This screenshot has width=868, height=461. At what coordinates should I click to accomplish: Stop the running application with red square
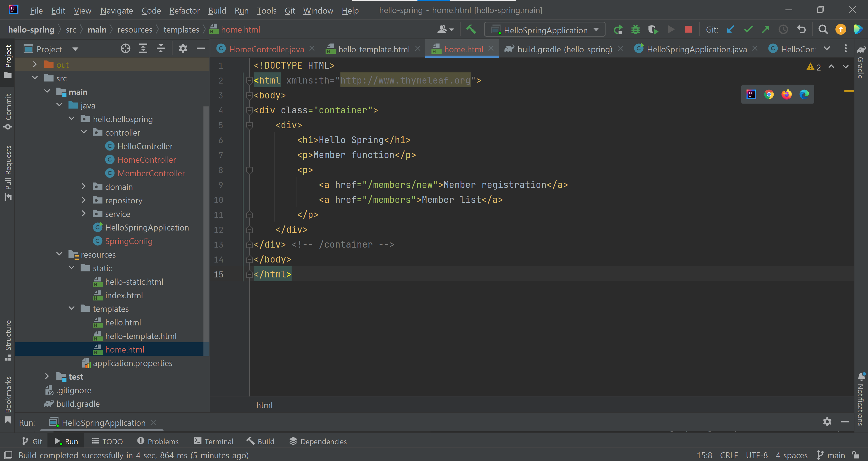[688, 30]
